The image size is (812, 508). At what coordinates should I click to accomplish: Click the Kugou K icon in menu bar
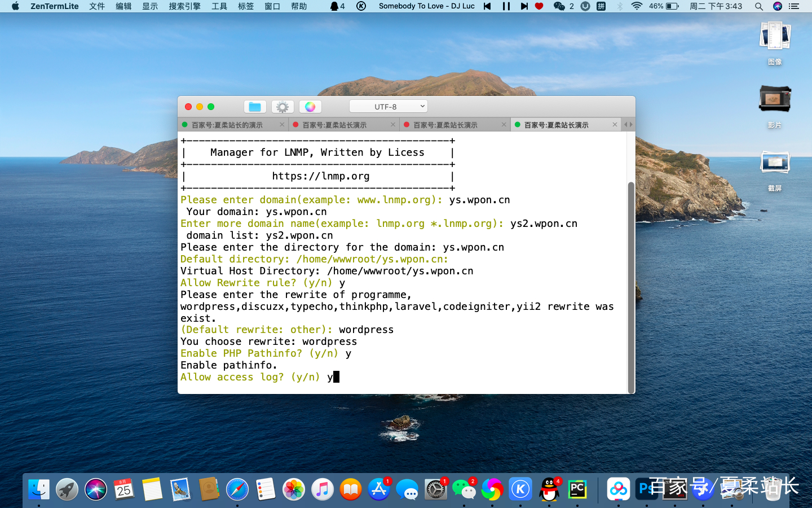(x=361, y=6)
